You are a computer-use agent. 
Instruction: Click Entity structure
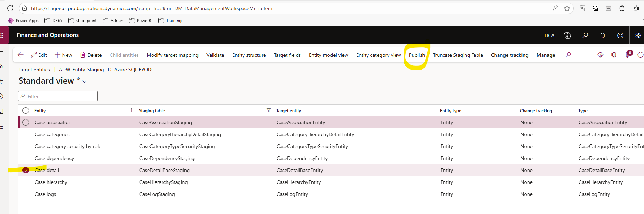[249, 55]
